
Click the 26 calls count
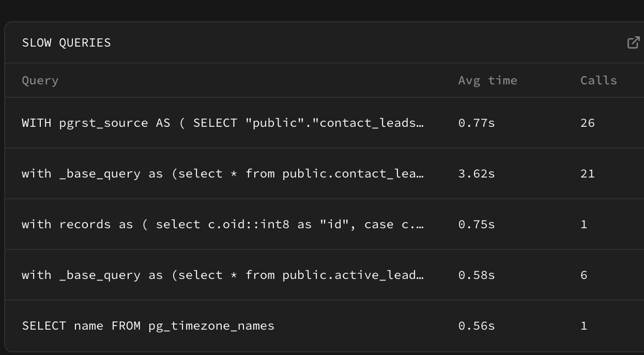click(x=587, y=123)
